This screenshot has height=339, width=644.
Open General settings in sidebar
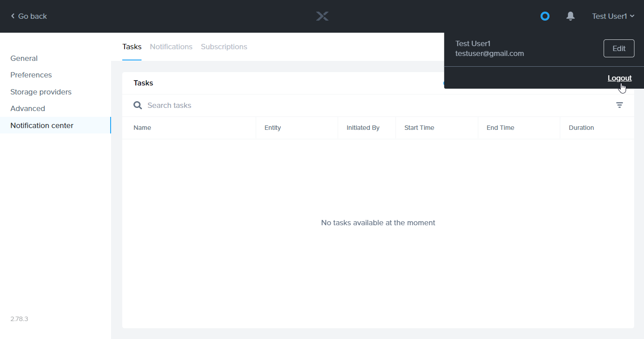click(24, 58)
